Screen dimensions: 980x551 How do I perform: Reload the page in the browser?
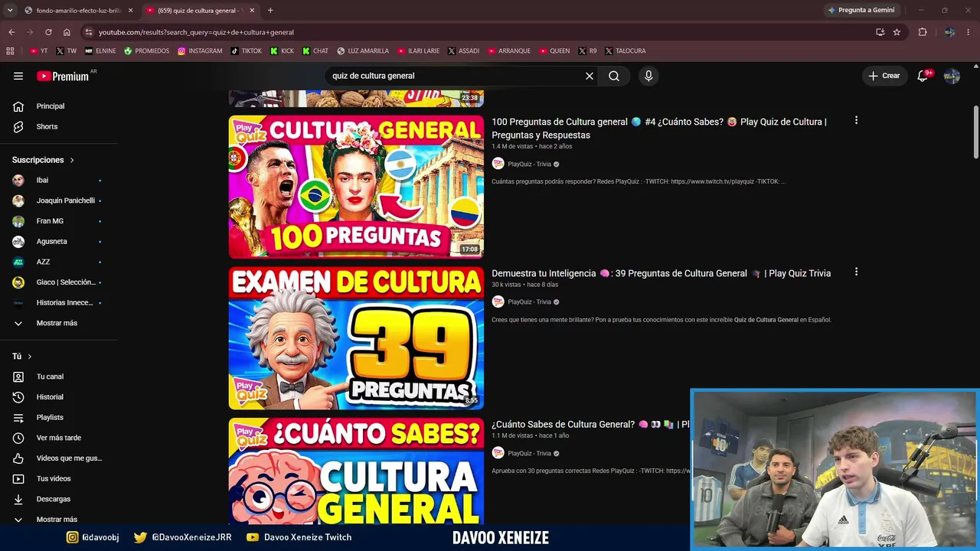(48, 32)
